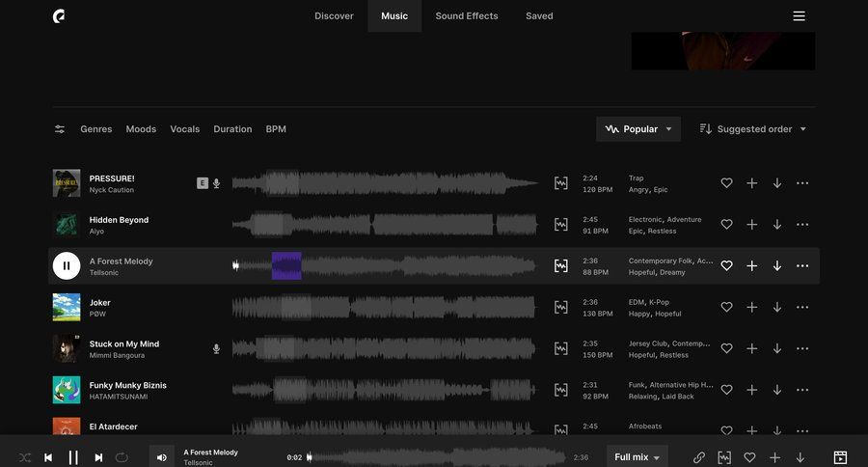
Task: Download the Hidden Beyond track
Action: (776, 225)
